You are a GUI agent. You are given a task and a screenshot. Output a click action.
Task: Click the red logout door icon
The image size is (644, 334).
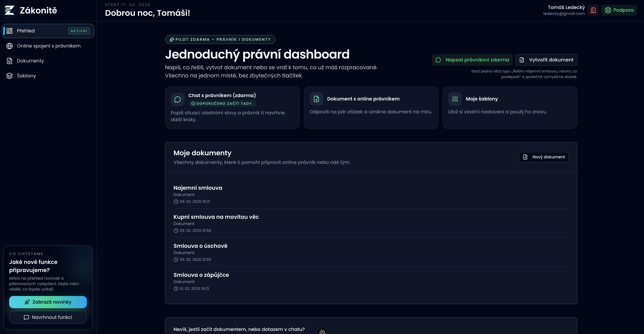(x=593, y=10)
